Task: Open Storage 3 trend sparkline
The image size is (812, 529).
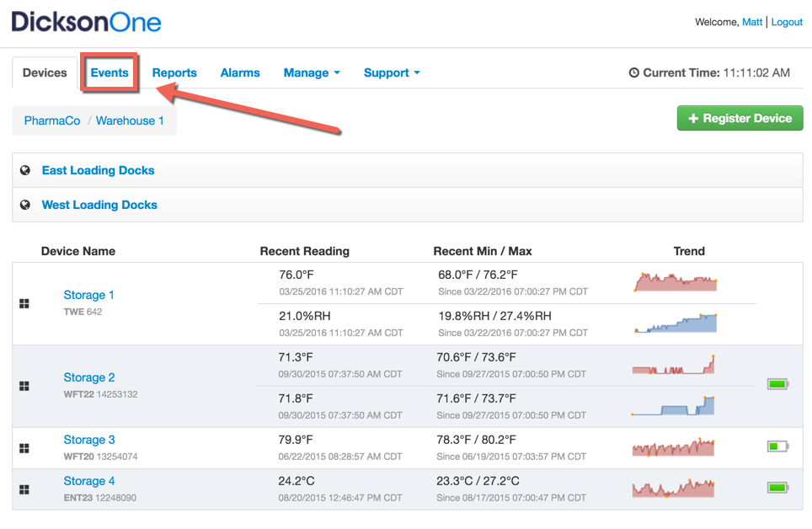Action: tap(673, 447)
